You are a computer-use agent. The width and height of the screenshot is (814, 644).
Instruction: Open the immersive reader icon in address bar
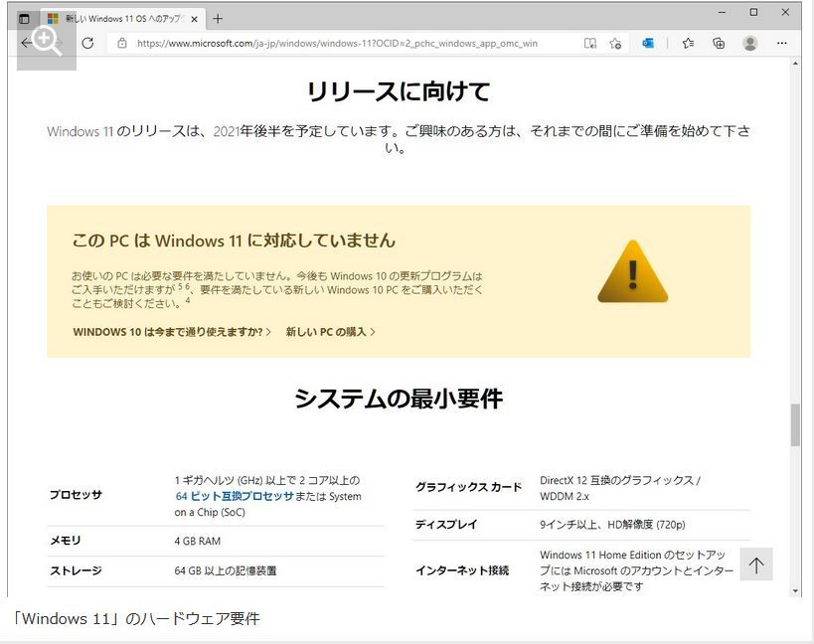590,44
